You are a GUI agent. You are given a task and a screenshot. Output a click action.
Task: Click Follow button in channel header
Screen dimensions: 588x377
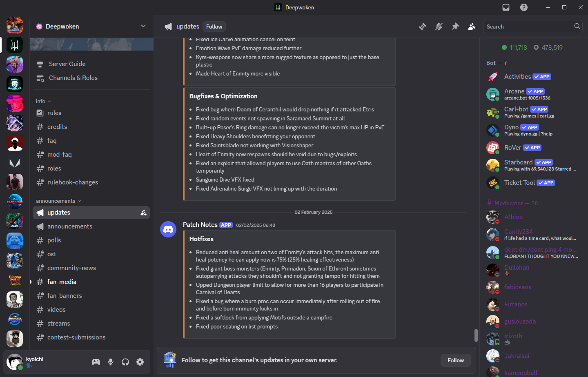214,27
